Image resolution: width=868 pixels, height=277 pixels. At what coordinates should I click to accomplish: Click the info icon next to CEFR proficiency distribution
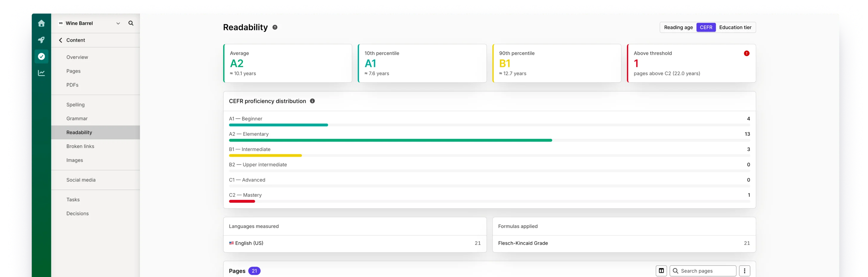[x=312, y=101]
